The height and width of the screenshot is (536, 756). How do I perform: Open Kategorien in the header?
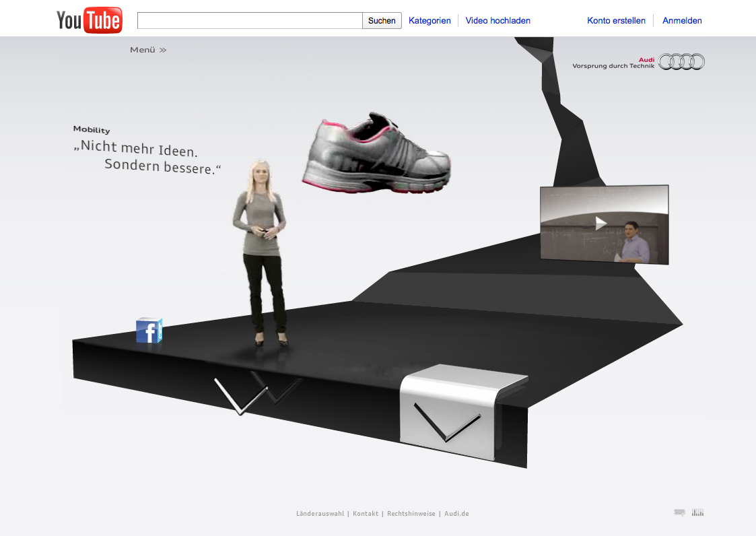click(429, 21)
